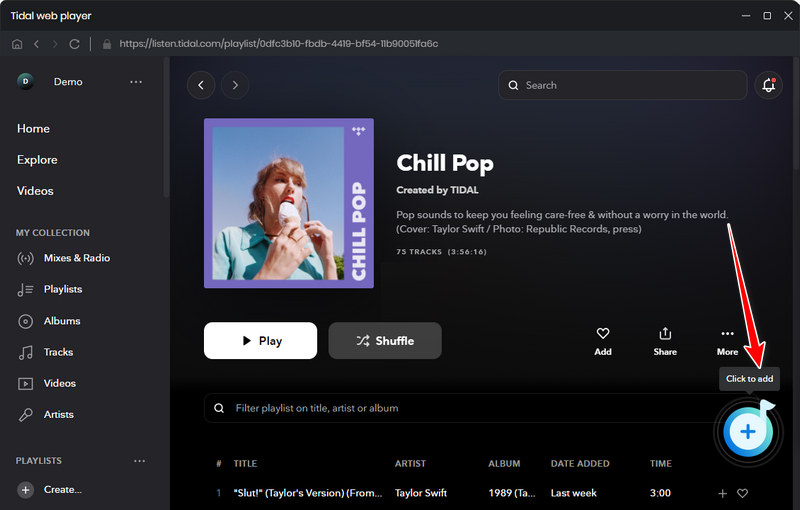The height and width of the screenshot is (510, 800).
Task: Open the Playlists section three-dot menu
Action: (139, 461)
